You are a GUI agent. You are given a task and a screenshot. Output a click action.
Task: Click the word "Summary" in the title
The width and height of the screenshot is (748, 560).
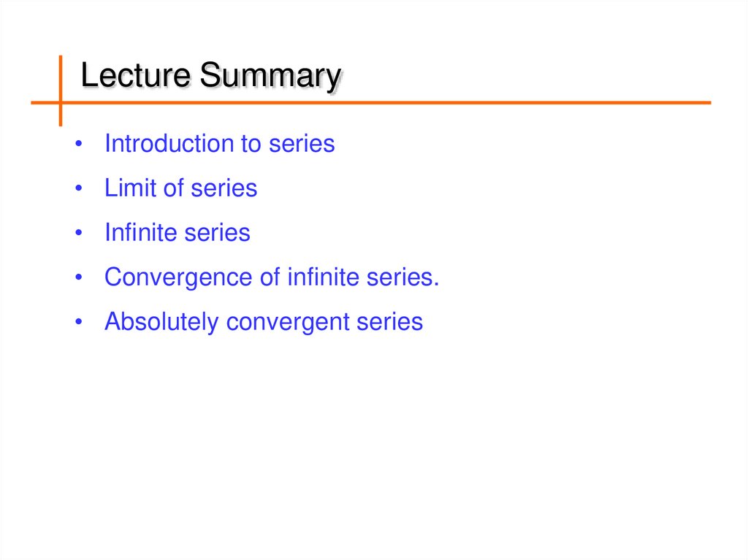coord(270,76)
